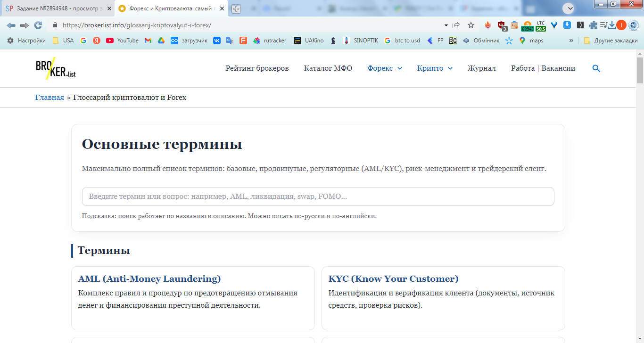Screen dimensions: 644x343
Task: Open the orange F bookmark icon
Action: (x=243, y=41)
